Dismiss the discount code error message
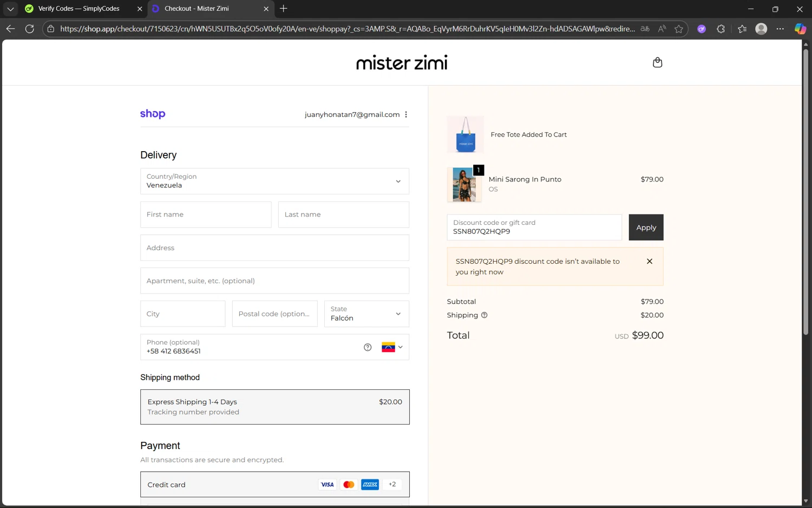812x508 pixels. (x=650, y=261)
